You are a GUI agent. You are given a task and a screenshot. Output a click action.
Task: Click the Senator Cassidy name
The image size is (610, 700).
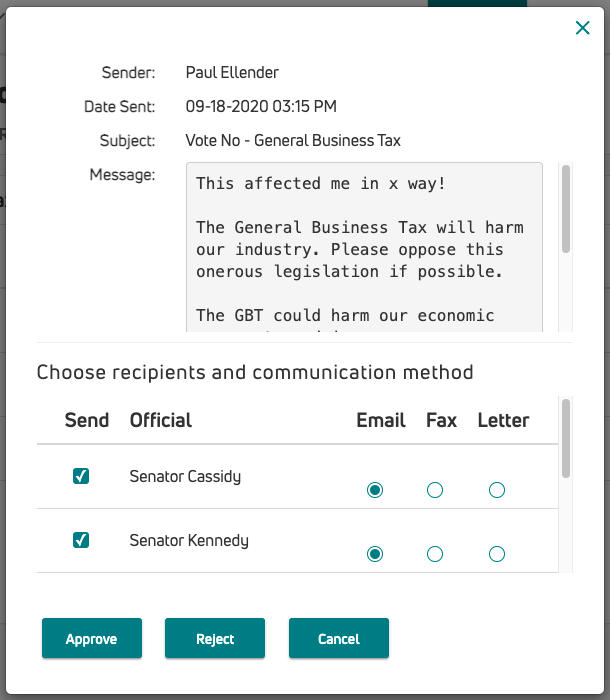185,477
